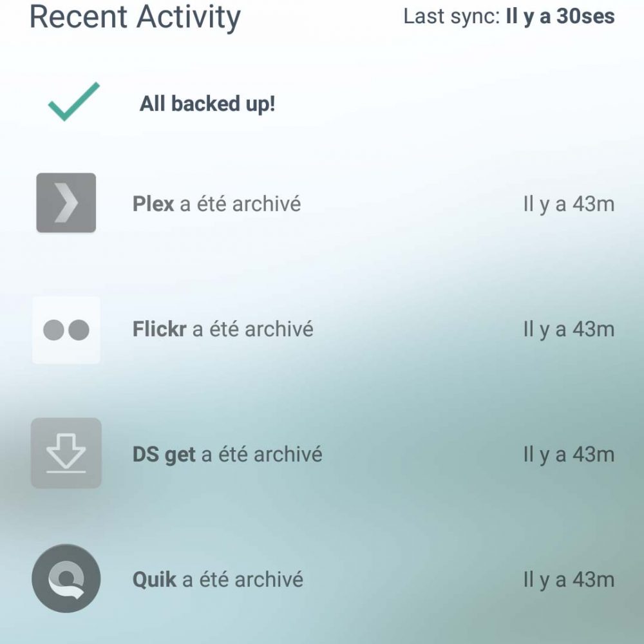This screenshot has width=644, height=644.
Task: Select the bold 'Flickr' app name
Action: [x=159, y=329]
